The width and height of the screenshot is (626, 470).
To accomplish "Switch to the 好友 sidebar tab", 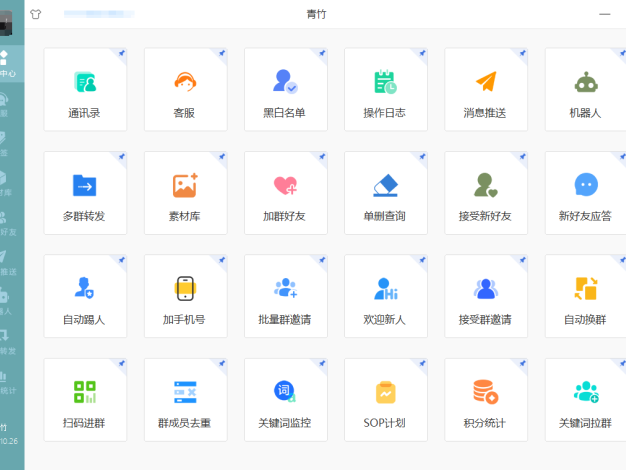I will (x=12, y=223).
